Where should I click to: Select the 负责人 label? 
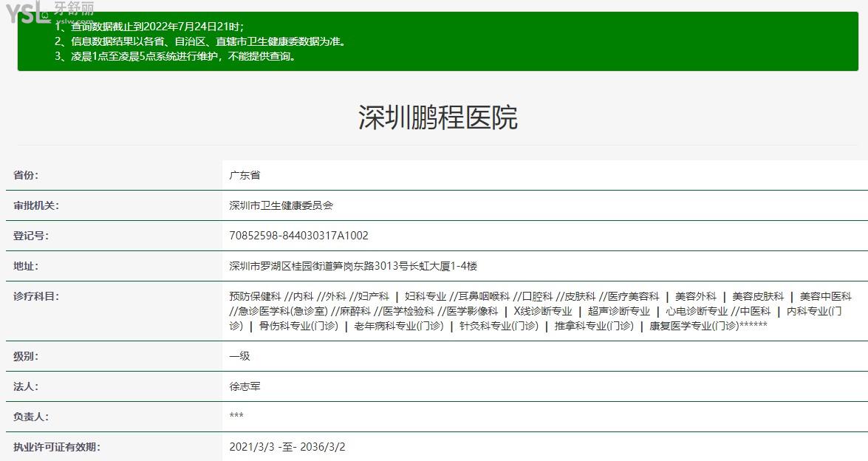31,417
